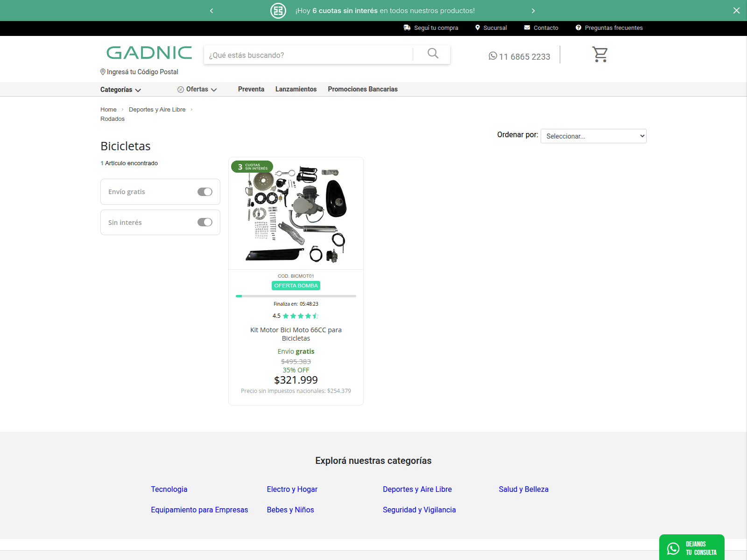Click the WhatsApp phone number icon

(493, 56)
